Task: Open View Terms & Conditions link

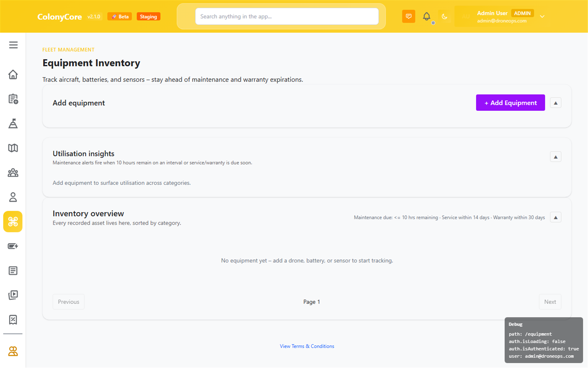Action: click(307, 346)
